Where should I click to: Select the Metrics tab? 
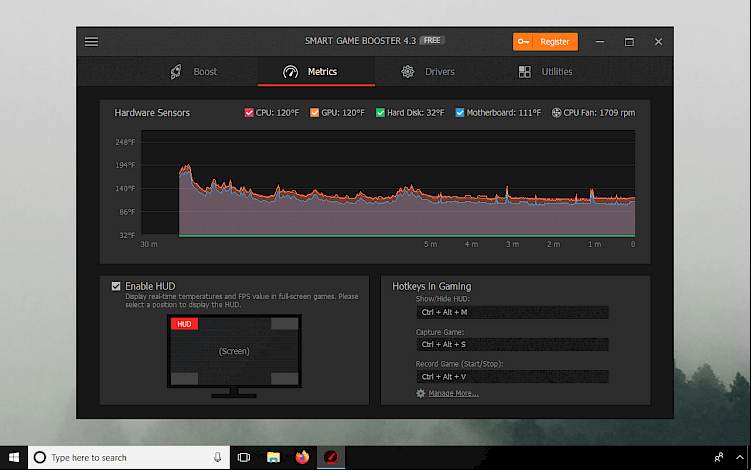(316, 71)
